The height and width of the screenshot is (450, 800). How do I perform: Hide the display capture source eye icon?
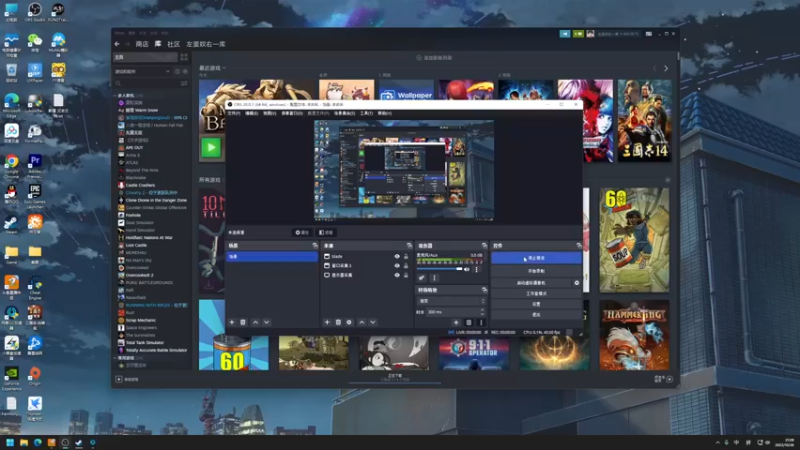tap(397, 275)
